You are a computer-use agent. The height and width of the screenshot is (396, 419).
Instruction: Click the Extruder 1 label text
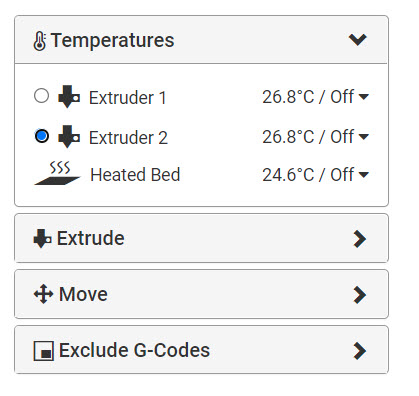click(127, 98)
